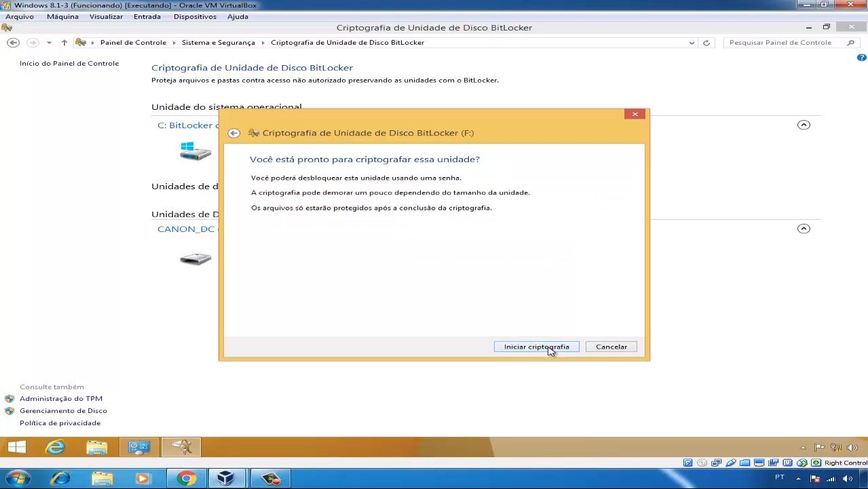Screen dimensions: 868x489
Task: Click host PT language indicator
Action: click(780, 477)
